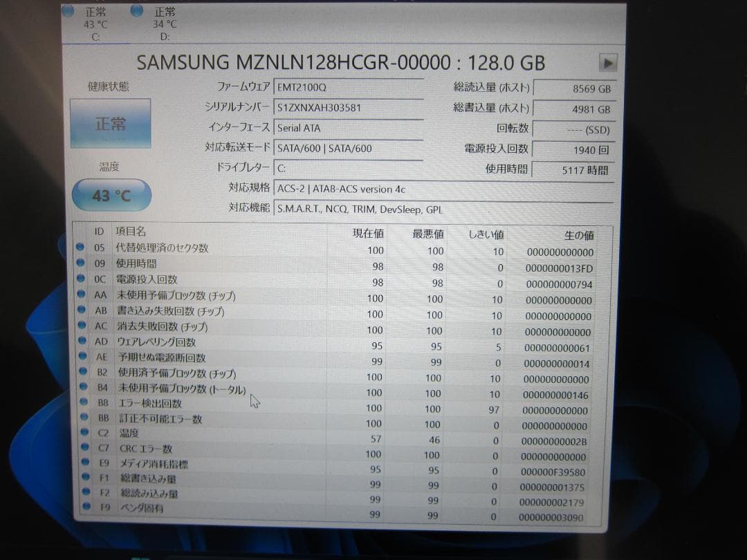747x560 pixels.
Task: Click status icon of row F9 ベンダ固有
Action: pos(86,505)
